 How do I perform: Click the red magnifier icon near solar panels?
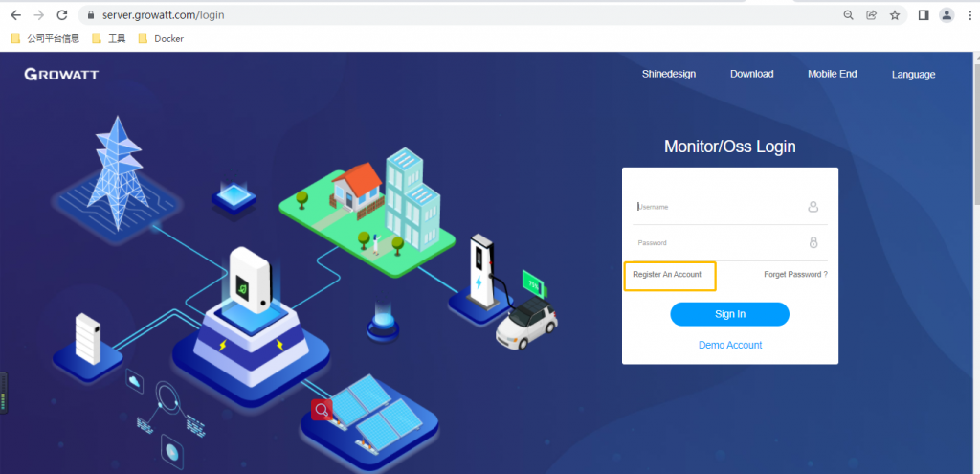[322, 410]
